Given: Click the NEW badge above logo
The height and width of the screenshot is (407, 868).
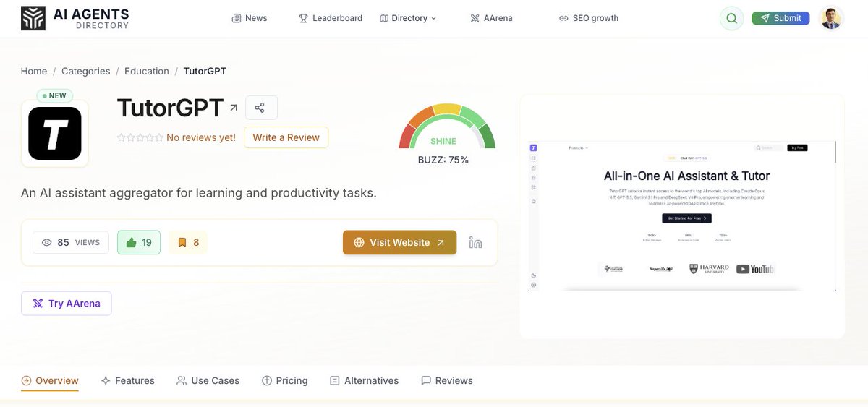Looking at the screenshot, I should 54,95.
